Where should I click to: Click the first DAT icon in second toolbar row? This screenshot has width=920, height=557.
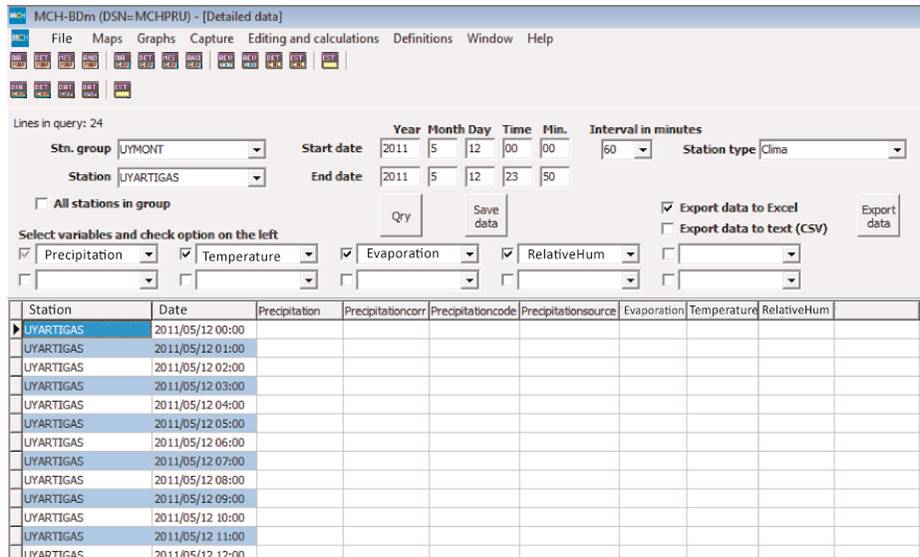[x=66, y=89]
